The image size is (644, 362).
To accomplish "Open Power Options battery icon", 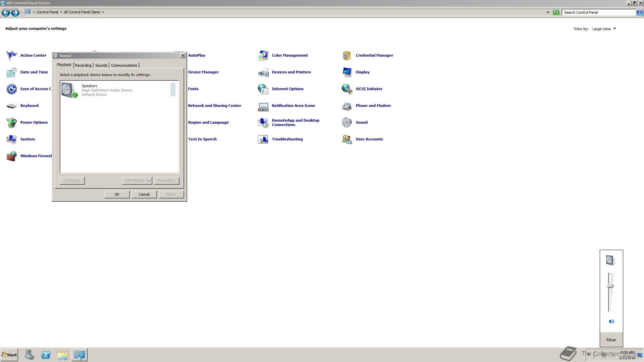I will pyautogui.click(x=12, y=122).
